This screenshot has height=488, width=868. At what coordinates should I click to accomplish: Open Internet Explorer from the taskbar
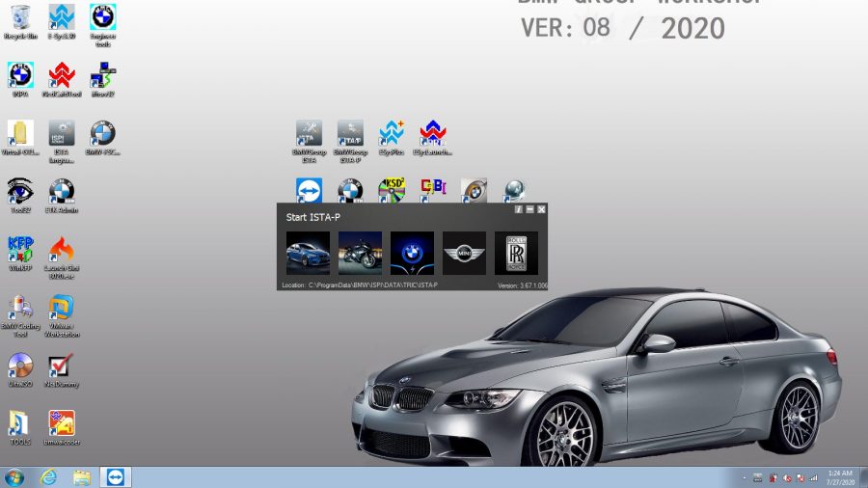pos(49,477)
